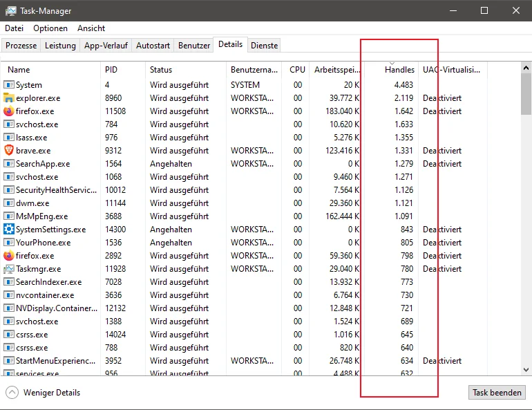This screenshot has width=532, height=410.
Task: Click the SearchApp.exe process icon
Action: tap(9, 164)
